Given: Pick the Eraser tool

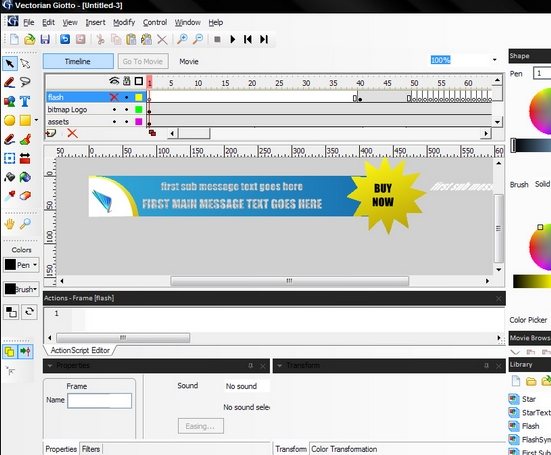Looking at the screenshot, I should 25,195.
